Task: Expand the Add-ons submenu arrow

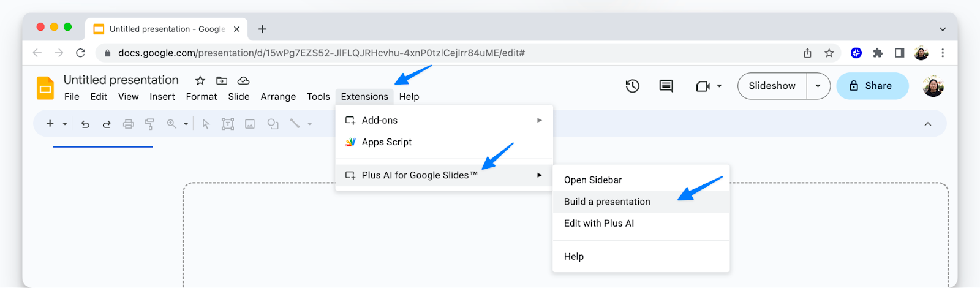Action: 540,120
